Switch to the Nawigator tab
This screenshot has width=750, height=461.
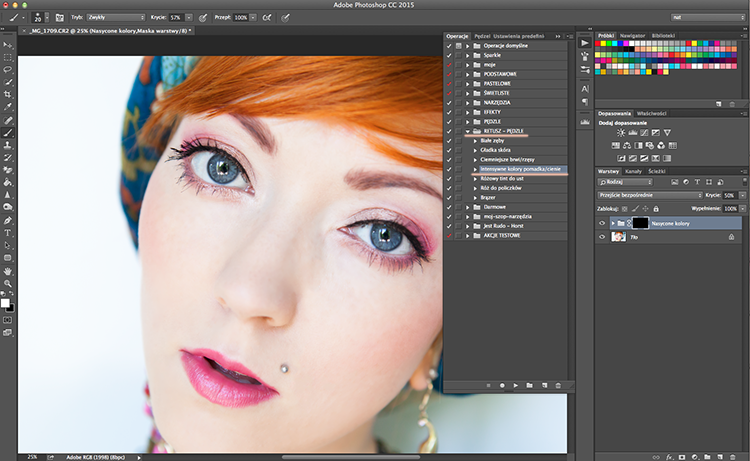click(x=632, y=36)
